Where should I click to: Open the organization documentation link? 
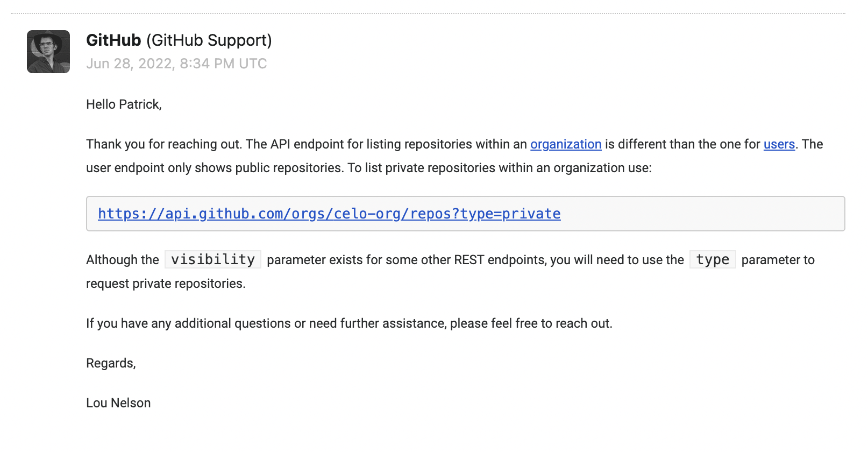566,144
